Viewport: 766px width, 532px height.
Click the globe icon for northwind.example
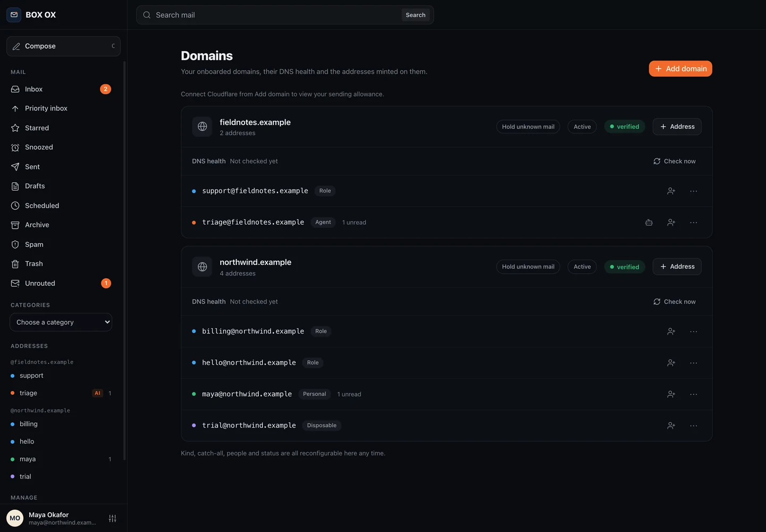[x=202, y=267]
